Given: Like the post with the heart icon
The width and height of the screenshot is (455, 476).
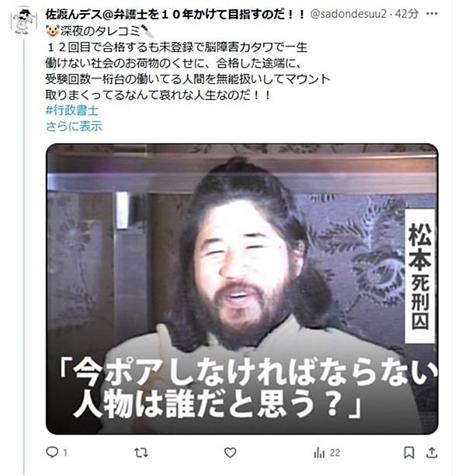Looking at the screenshot, I should [230, 453].
